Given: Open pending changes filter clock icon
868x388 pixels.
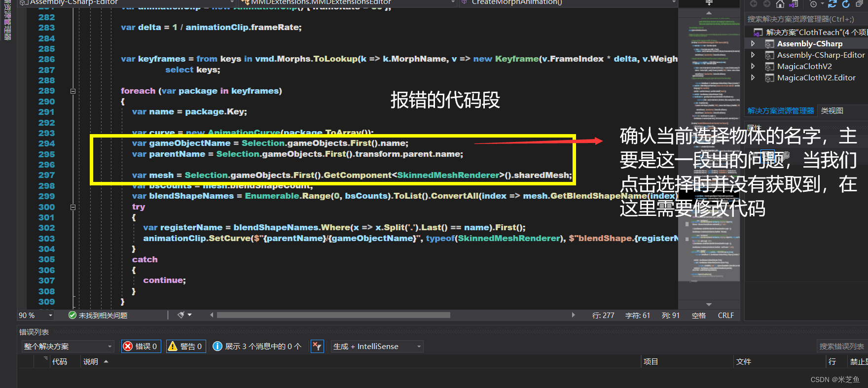Looking at the screenshot, I should point(813,4).
